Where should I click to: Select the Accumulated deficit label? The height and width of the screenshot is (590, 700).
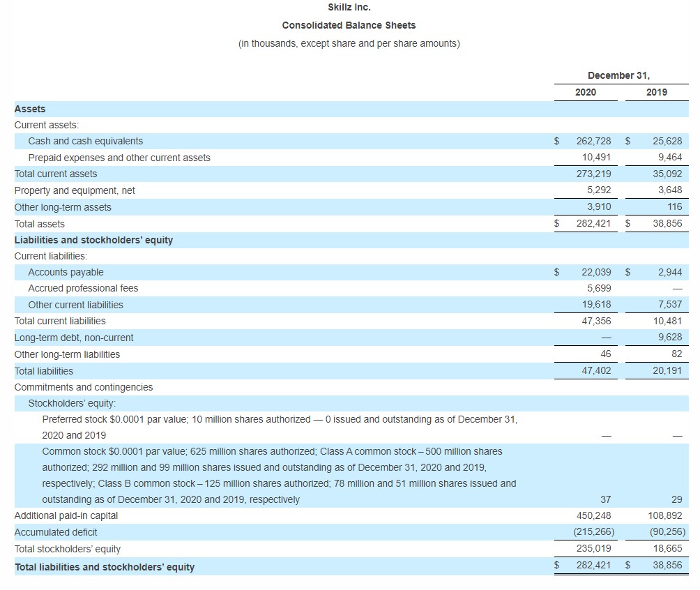tap(56, 532)
